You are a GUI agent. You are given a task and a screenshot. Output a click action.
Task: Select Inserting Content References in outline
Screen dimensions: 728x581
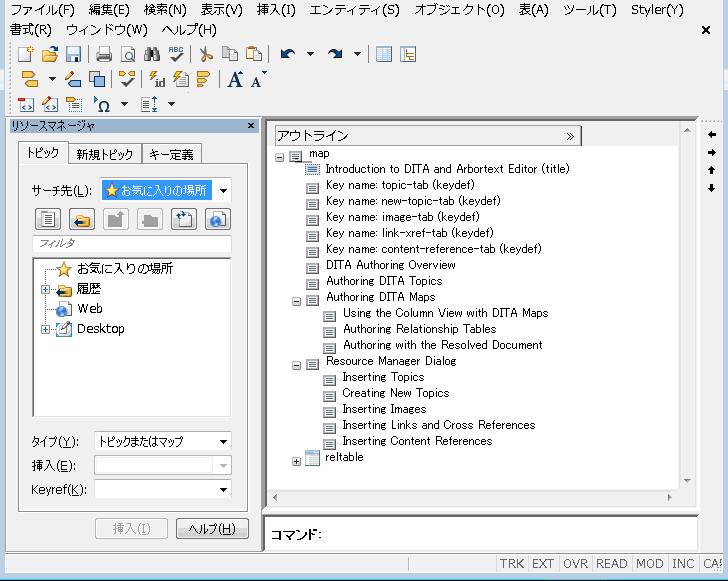pyautogui.click(x=417, y=441)
